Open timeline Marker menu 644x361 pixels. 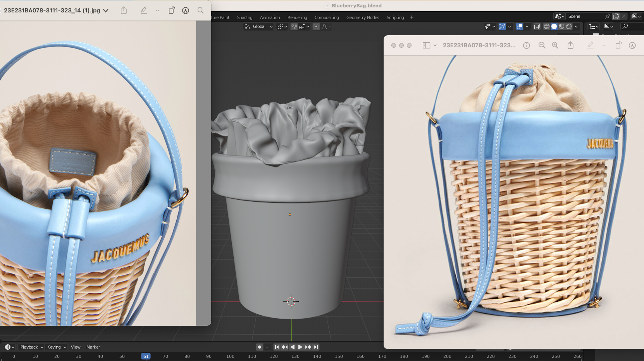pyautogui.click(x=93, y=347)
